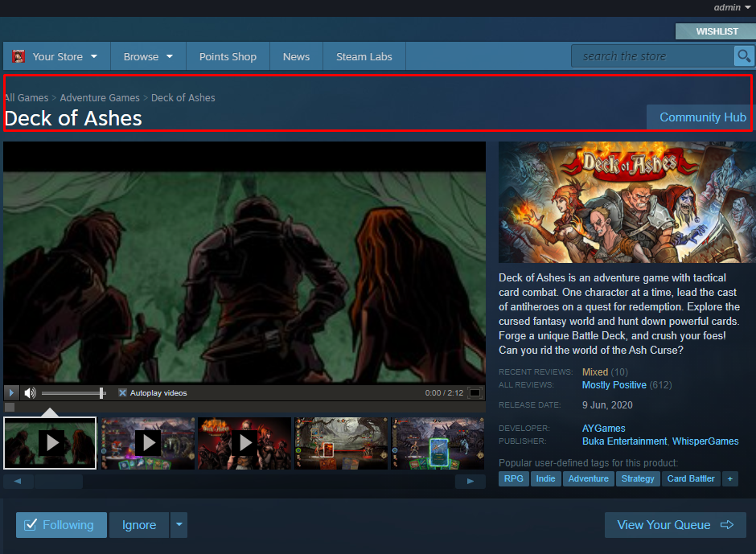
Task: Open the admin account dropdown
Action: coord(732,7)
